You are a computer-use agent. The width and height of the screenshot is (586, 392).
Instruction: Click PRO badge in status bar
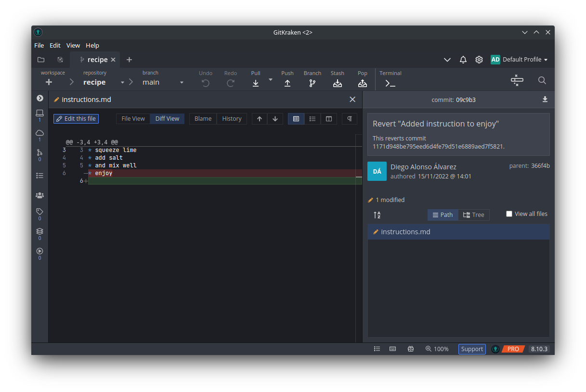pos(513,349)
